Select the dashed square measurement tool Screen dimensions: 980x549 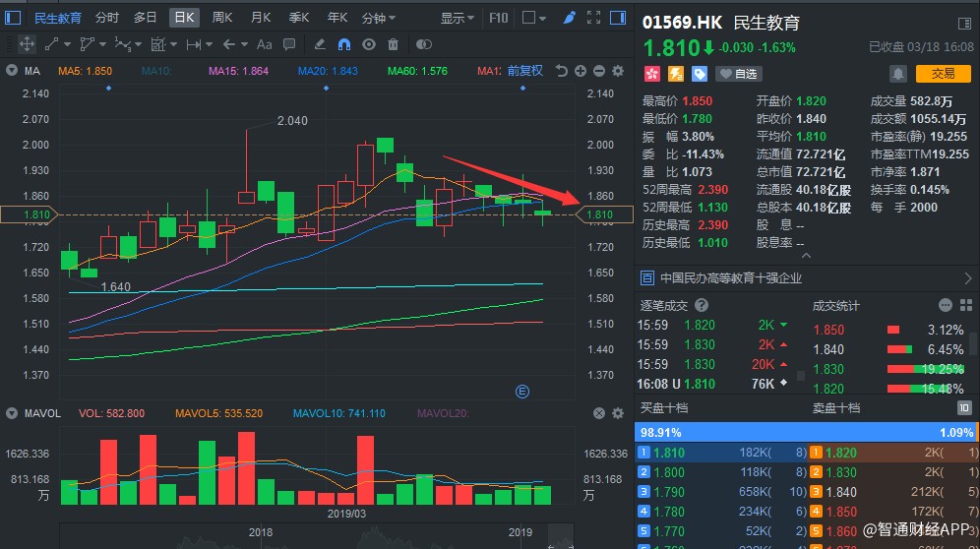(x=158, y=44)
